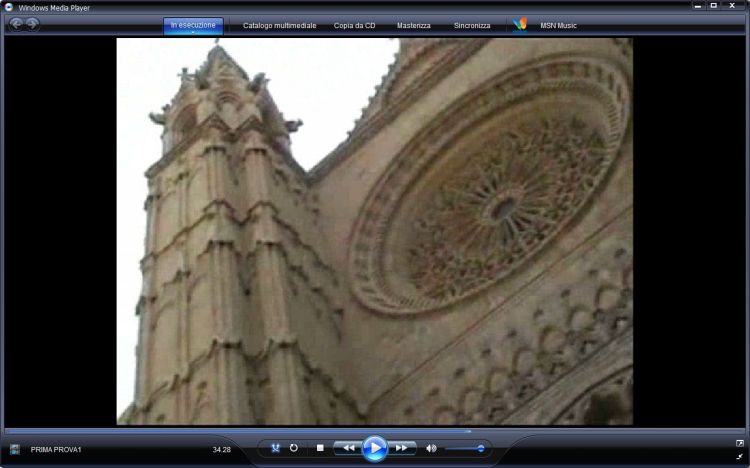Switch to compact mode icon
The width and height of the screenshot is (750, 468).
[x=739, y=457]
